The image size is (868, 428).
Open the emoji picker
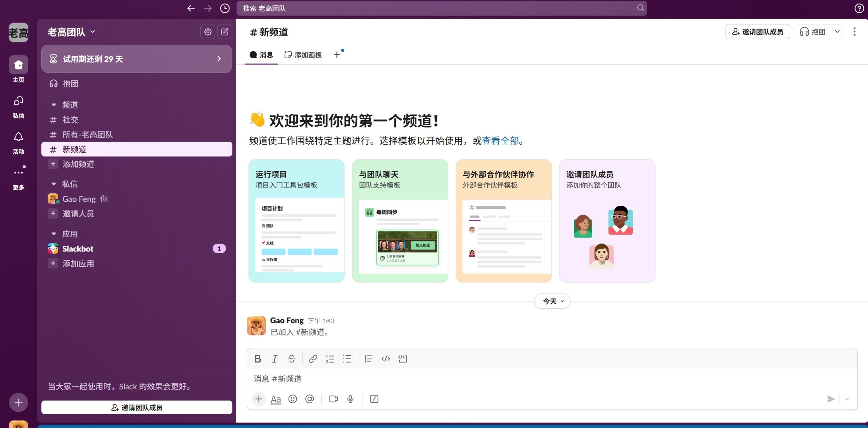pos(293,399)
